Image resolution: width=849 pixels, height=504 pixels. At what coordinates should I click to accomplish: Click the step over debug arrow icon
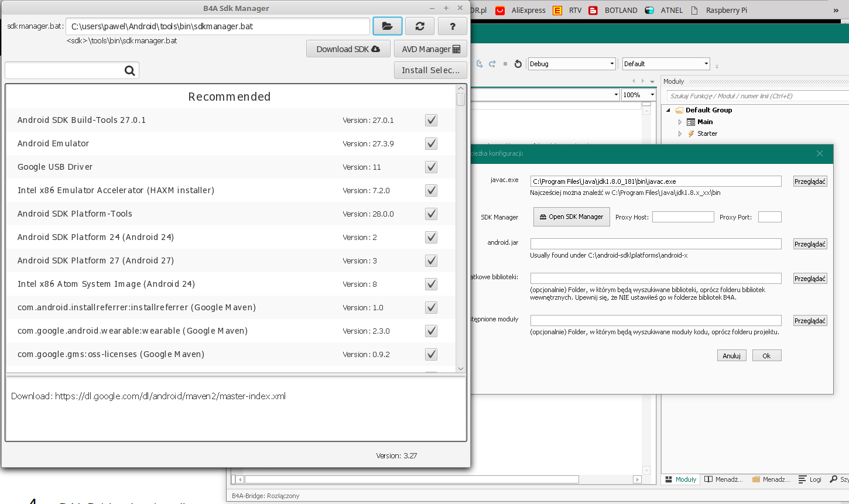point(492,64)
